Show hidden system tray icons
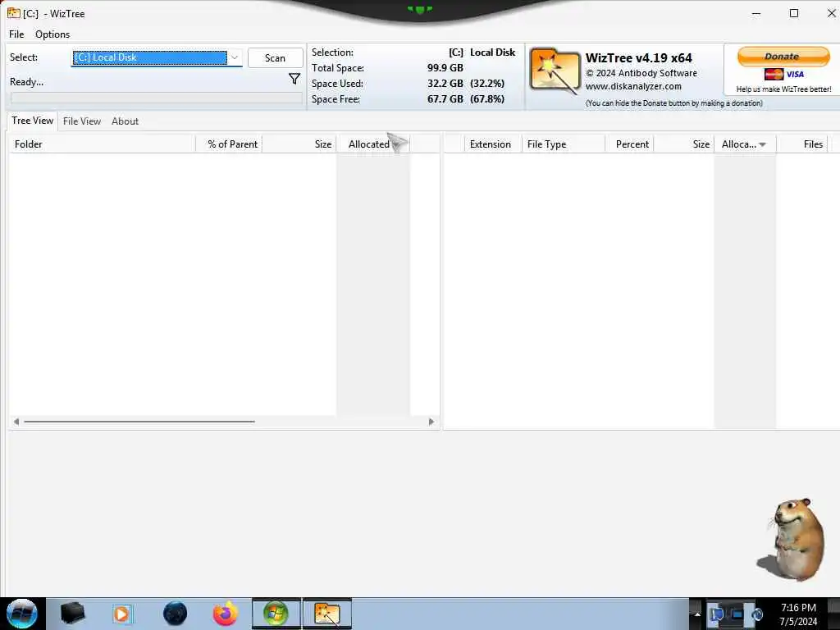This screenshot has width=840, height=630. click(x=697, y=614)
